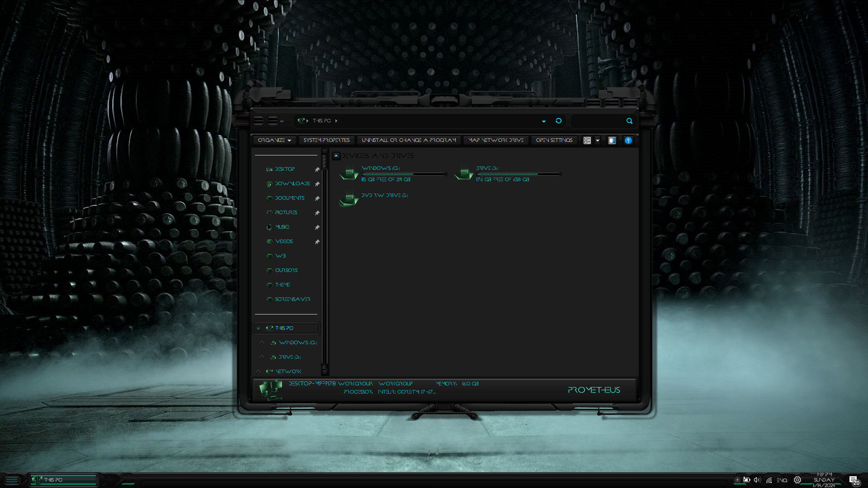Open the help question mark icon
868x488 pixels.
point(628,141)
